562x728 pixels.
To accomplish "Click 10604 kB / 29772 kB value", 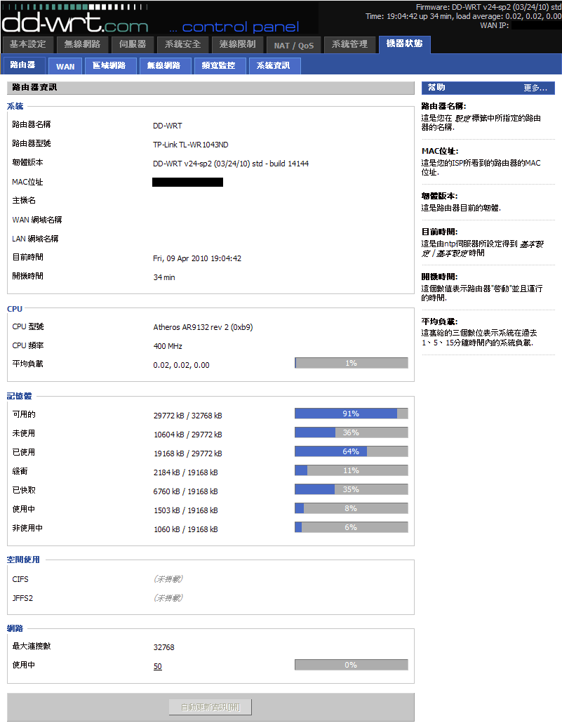I will click(x=188, y=435).
